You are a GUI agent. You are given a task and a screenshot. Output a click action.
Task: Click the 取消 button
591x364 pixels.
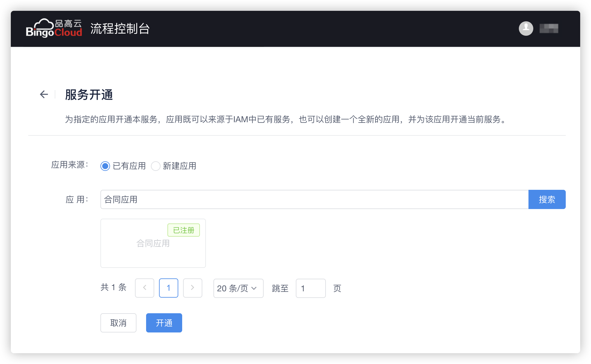pos(118,323)
